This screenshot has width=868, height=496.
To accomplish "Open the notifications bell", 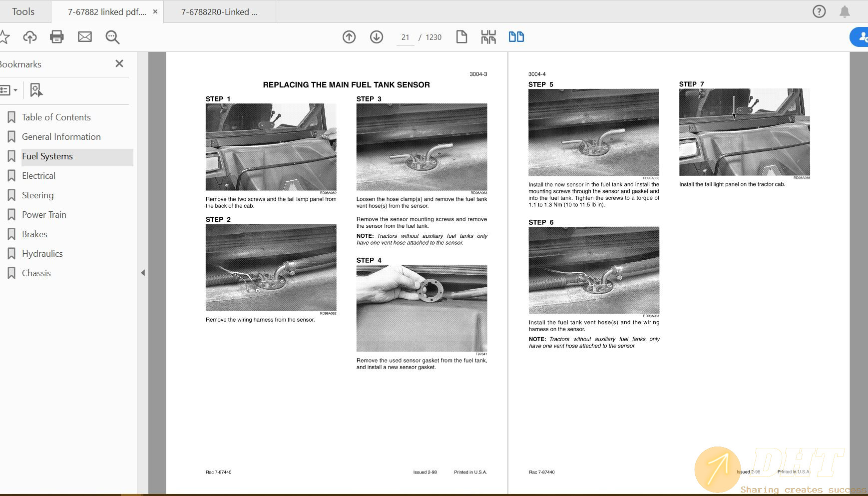I will (x=845, y=11).
